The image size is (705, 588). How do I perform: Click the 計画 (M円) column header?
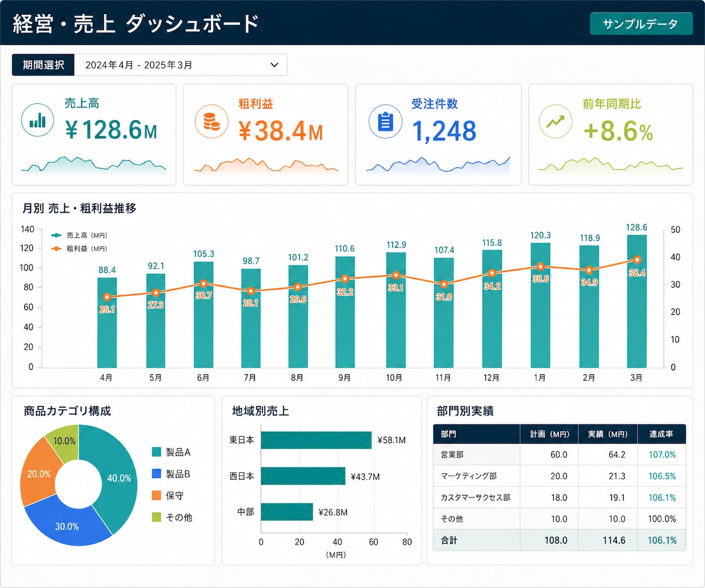[550, 434]
